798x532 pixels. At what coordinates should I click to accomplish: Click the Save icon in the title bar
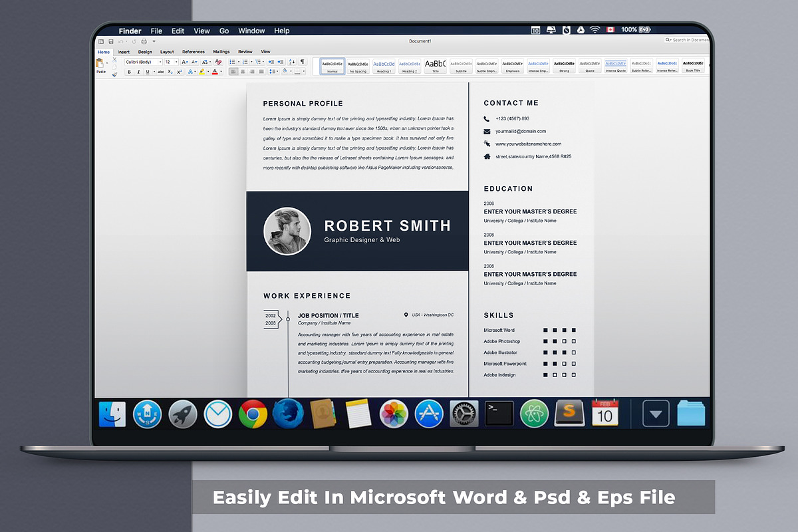point(111,41)
